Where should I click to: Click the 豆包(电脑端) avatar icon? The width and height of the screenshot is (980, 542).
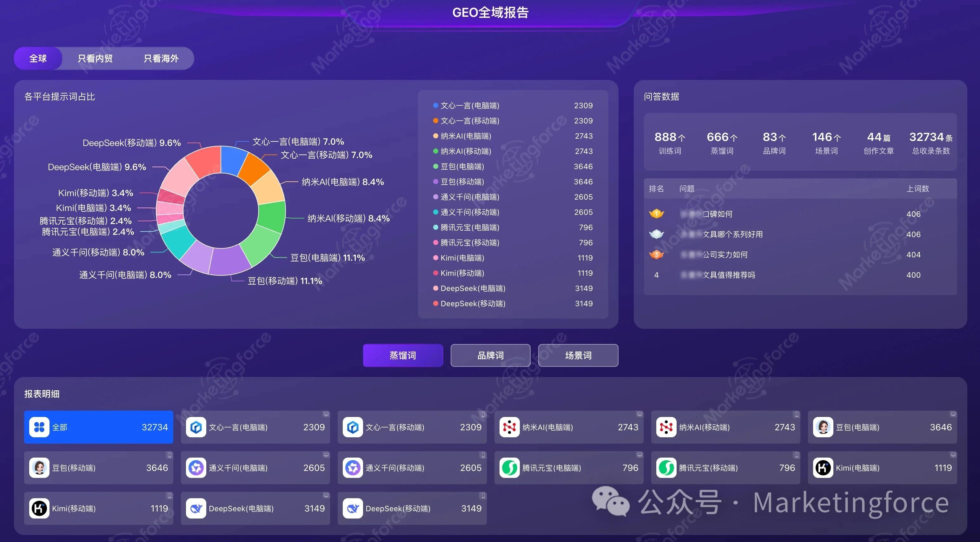(823, 427)
